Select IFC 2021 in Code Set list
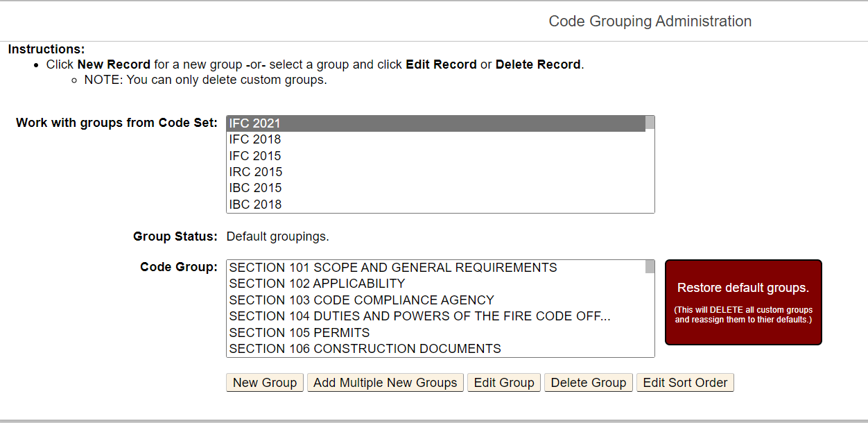 pyautogui.click(x=255, y=123)
